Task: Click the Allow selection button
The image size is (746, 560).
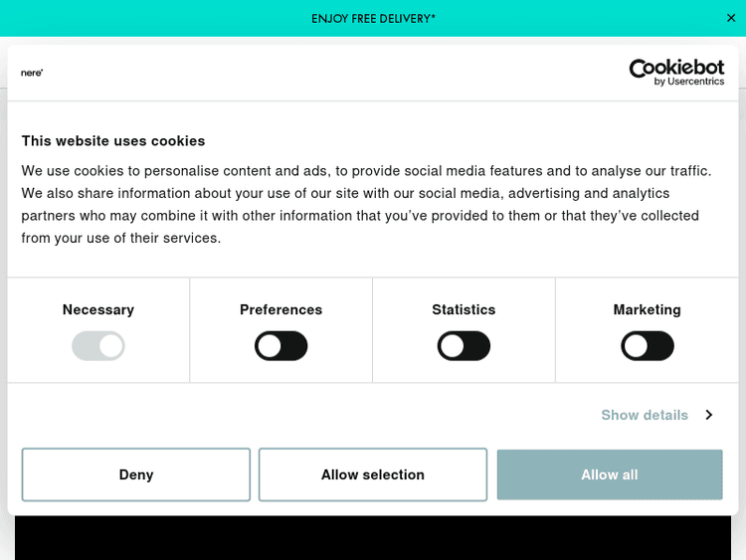Action: click(373, 474)
